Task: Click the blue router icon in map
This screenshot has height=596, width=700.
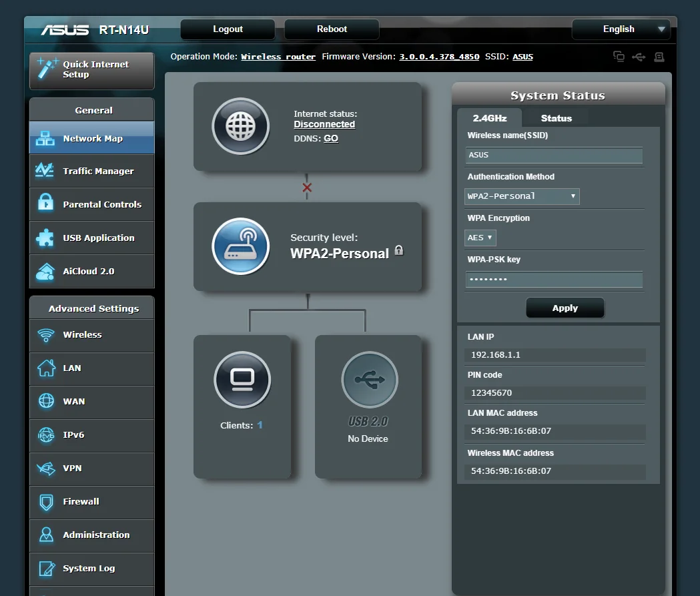Action: (x=241, y=246)
